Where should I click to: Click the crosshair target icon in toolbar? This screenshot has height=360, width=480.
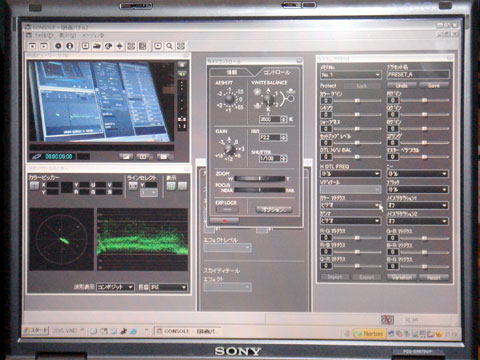119,46
